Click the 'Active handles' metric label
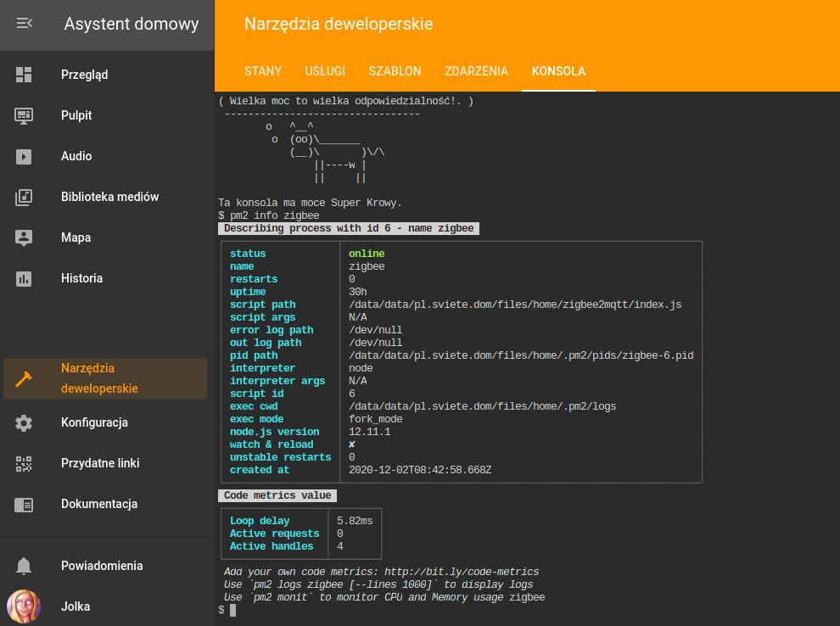The width and height of the screenshot is (840, 626). click(x=272, y=546)
